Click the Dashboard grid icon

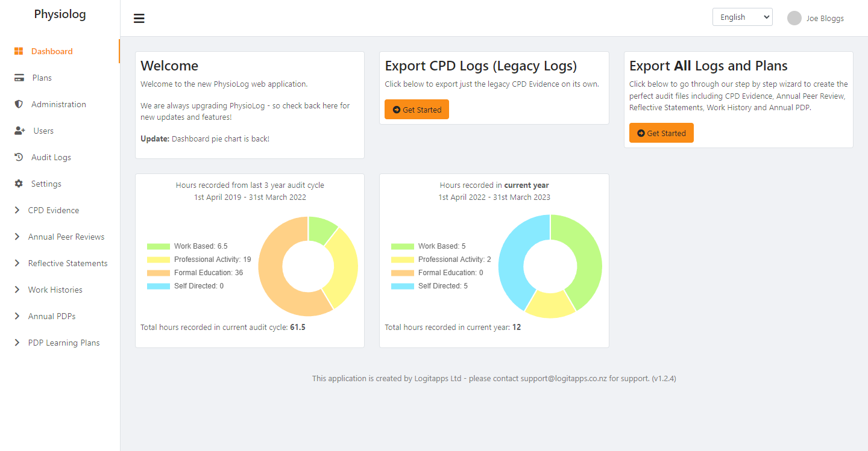tap(19, 51)
